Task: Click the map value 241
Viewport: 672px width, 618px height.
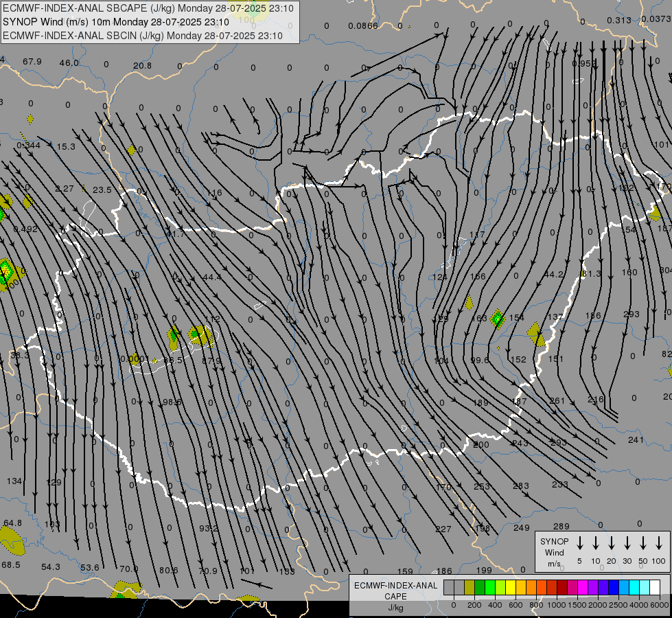Action: point(636,440)
